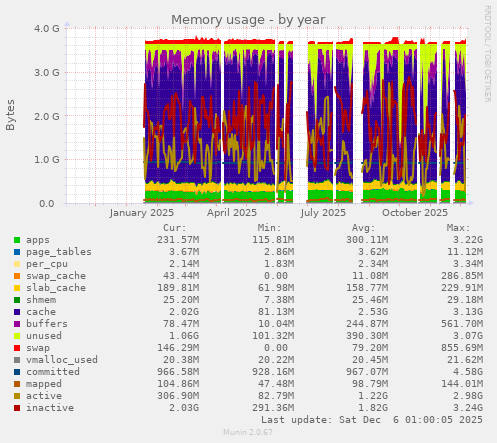Screen dimensions: 497x443
Task: Click inactive max value 3.24G
Action: click(x=467, y=408)
